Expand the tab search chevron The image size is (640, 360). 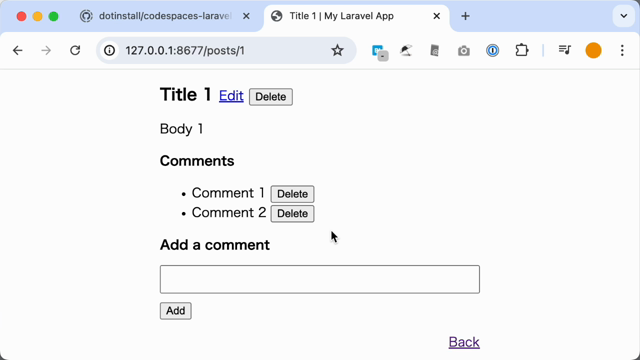coord(623,16)
